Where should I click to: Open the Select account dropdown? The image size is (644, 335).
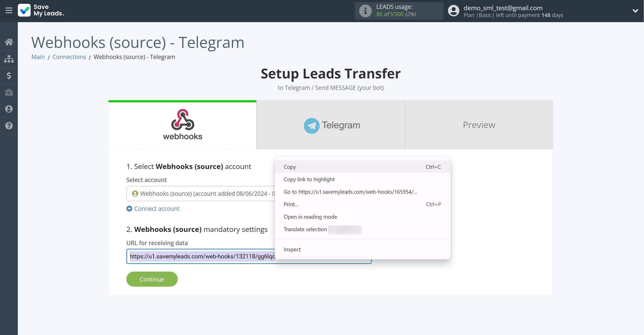point(201,194)
